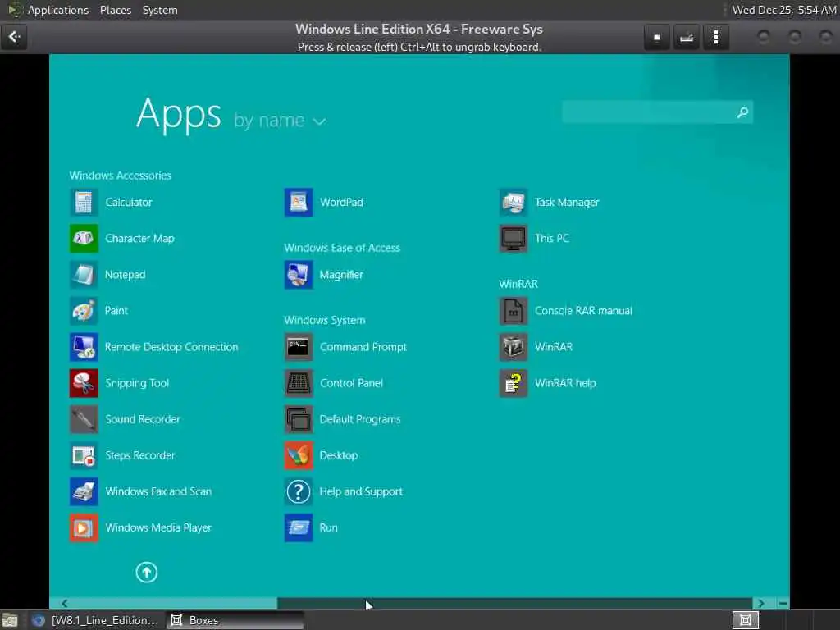This screenshot has height=630, width=840.
Task: Click the workspace switcher icon
Action: click(745, 620)
